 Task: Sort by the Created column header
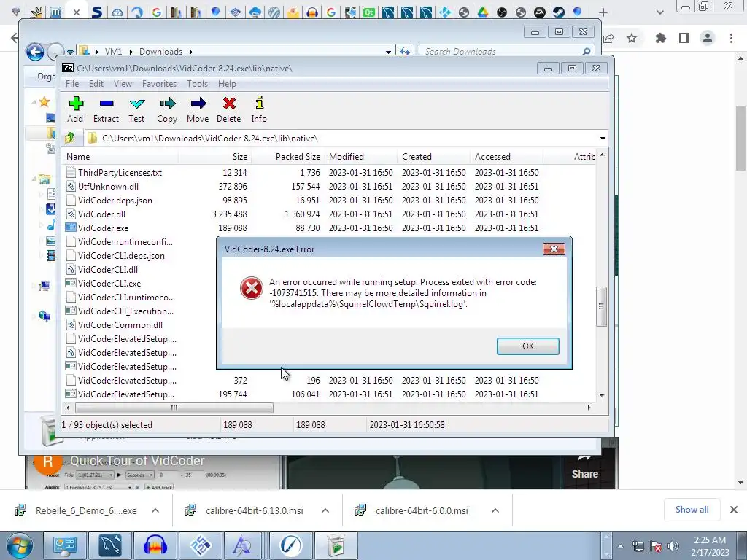pos(433,157)
